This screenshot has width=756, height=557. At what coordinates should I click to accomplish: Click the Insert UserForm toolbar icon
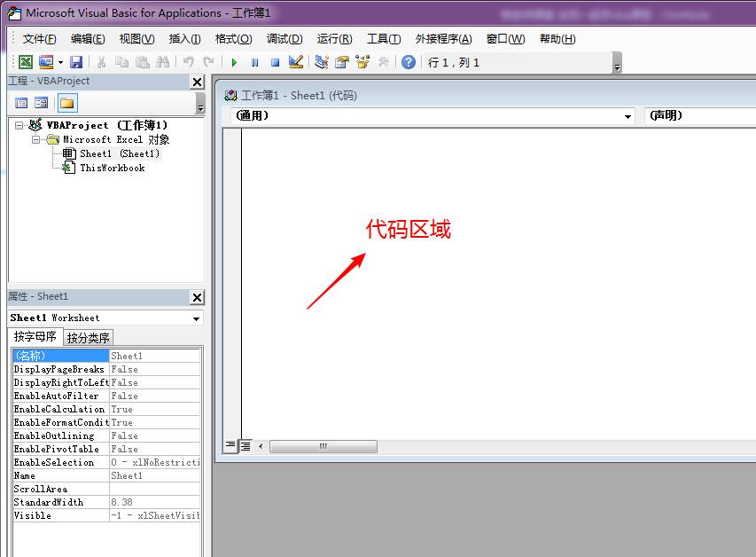(x=46, y=62)
